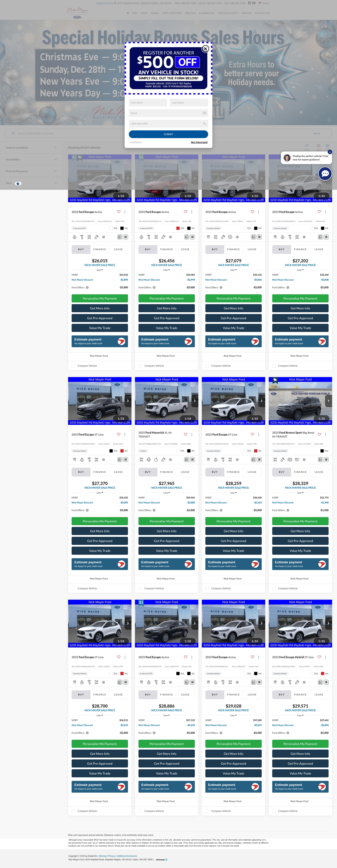
Task: Check Compare Vehicle on the Bronco Sport Big Bend
Action: 274,588
